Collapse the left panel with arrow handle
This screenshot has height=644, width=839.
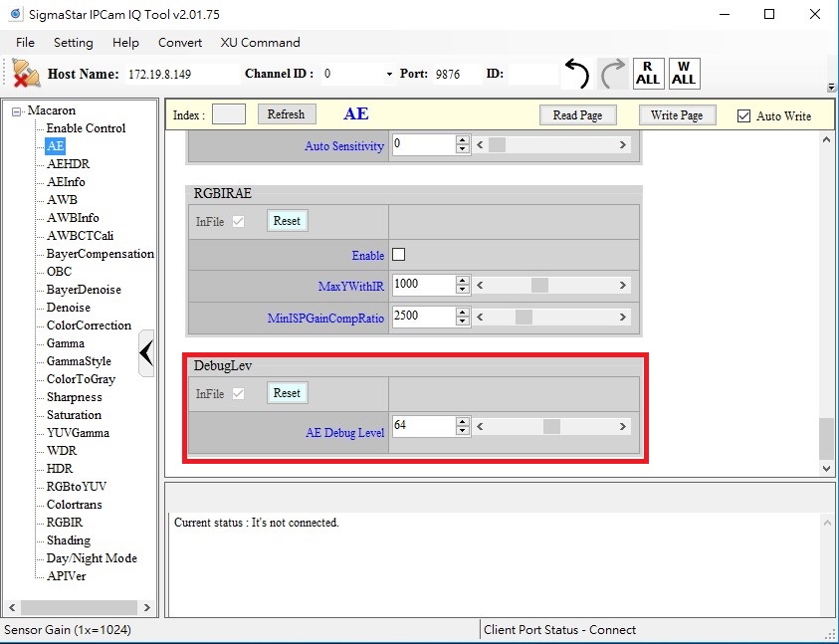pyautogui.click(x=146, y=353)
